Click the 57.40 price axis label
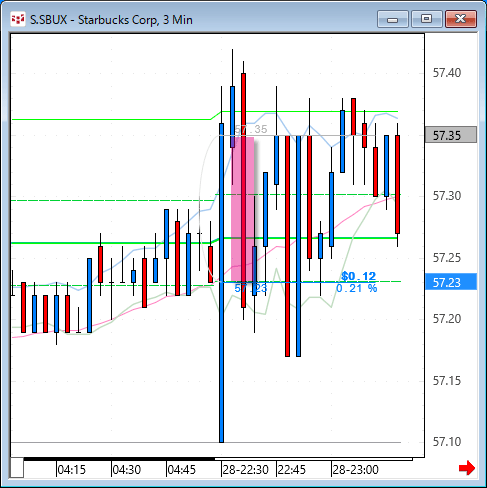The image size is (487, 488). [447, 73]
